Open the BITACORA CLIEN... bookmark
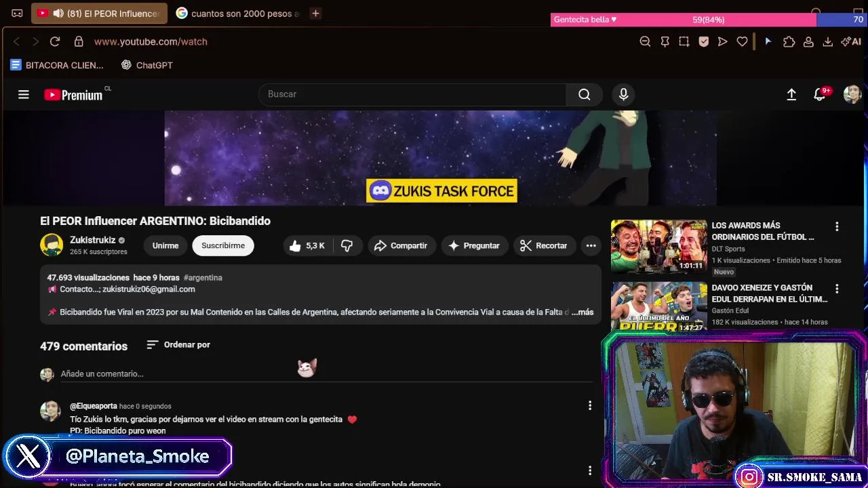This screenshot has height=488, width=868. click(57, 65)
